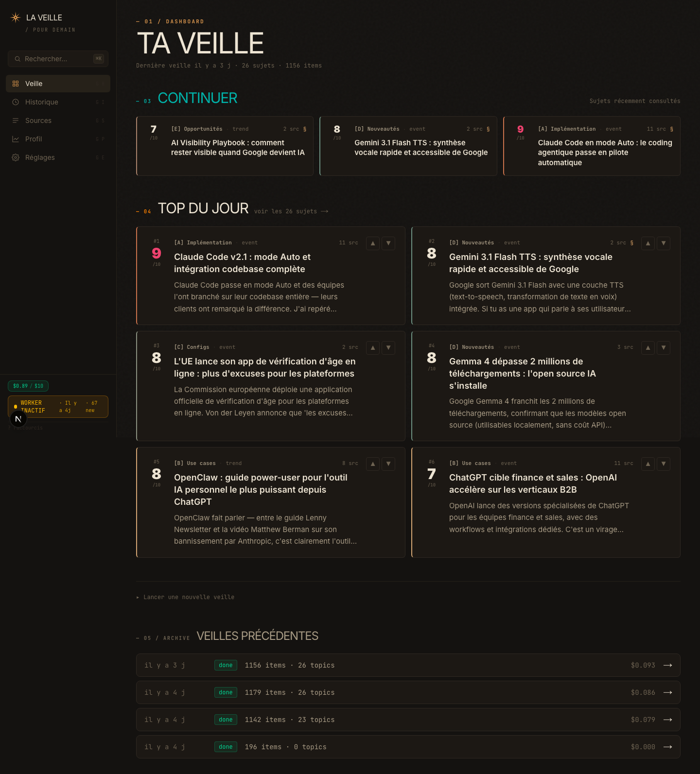The height and width of the screenshot is (774, 700).
Task: Downvote the Gemini 3.1 Flash TTS topic
Action: [x=663, y=243]
